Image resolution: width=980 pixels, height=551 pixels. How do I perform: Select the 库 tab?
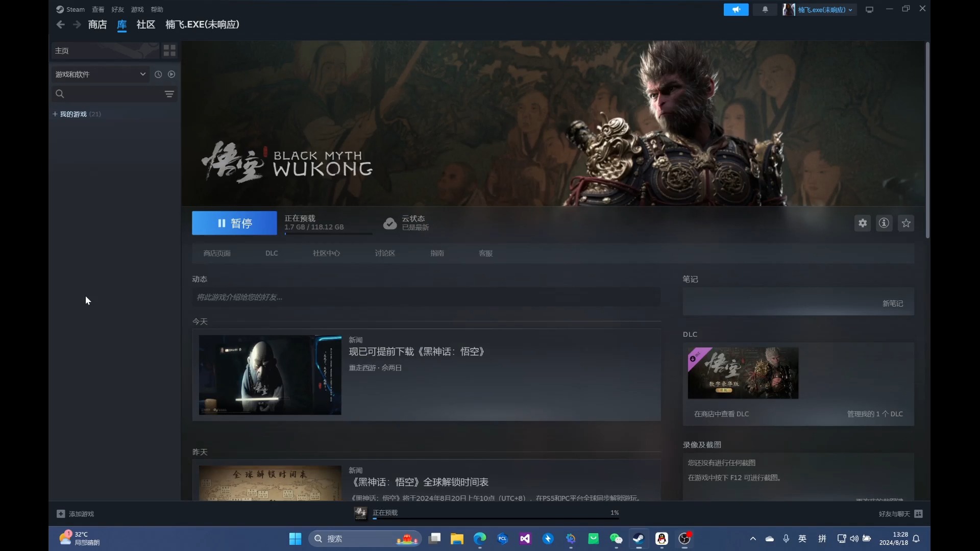coord(121,24)
